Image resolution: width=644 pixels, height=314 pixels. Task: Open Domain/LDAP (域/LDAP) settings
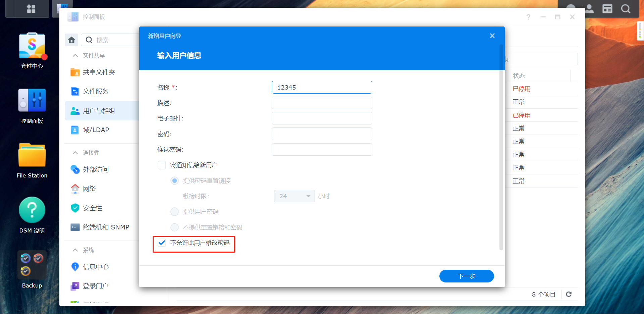[x=75, y=130]
